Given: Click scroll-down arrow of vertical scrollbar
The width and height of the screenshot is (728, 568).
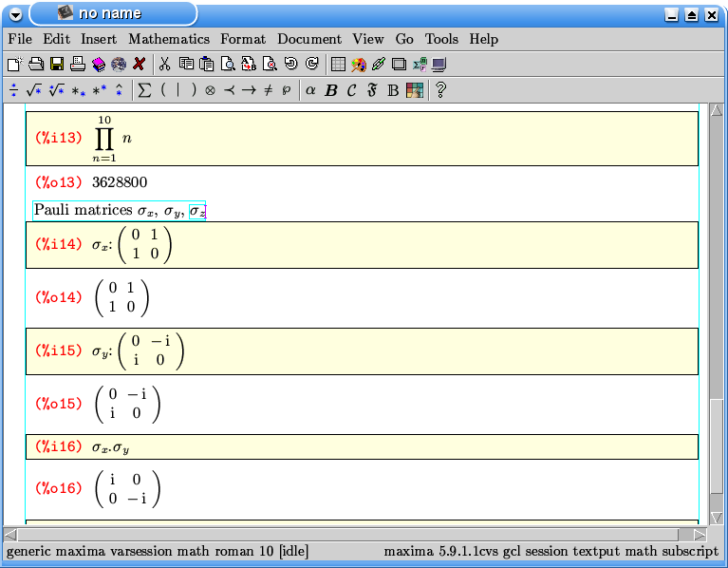Looking at the screenshot, I should pyautogui.click(x=717, y=518).
